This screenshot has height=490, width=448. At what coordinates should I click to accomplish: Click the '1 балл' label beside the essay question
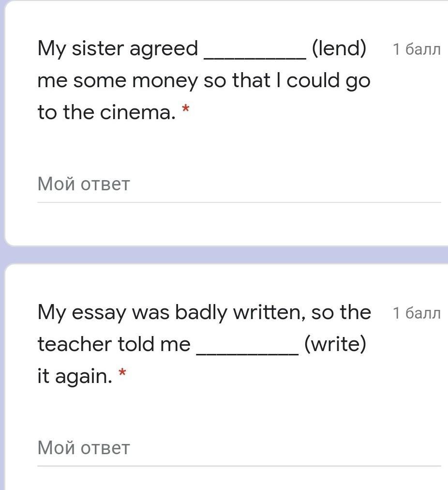(x=417, y=313)
